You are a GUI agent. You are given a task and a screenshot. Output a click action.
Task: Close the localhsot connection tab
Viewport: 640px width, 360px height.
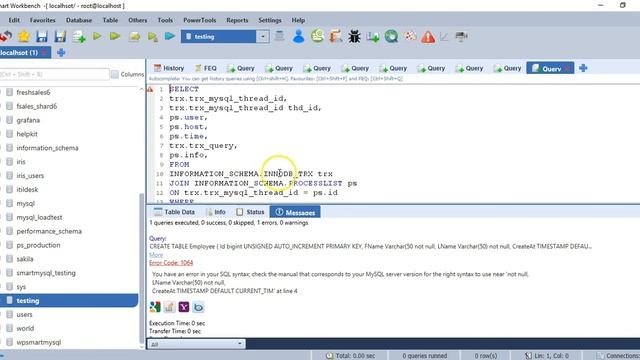point(44,53)
